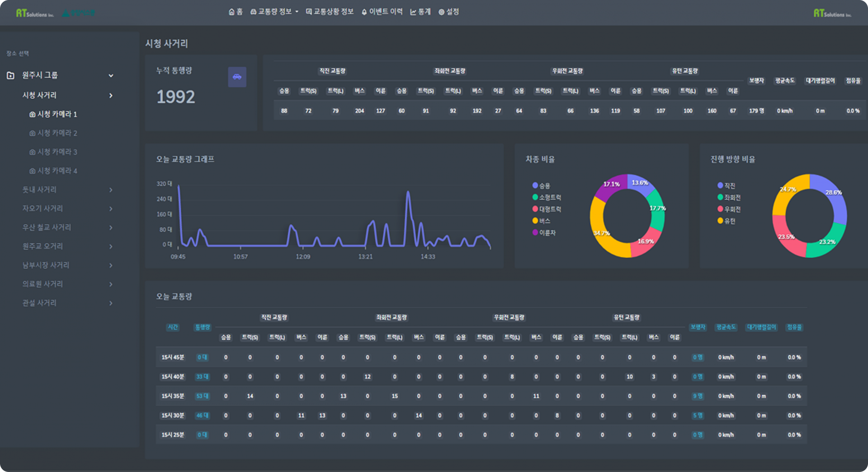Expand the 남부시장 사거리 chevron
868x472 pixels.
pos(111,266)
